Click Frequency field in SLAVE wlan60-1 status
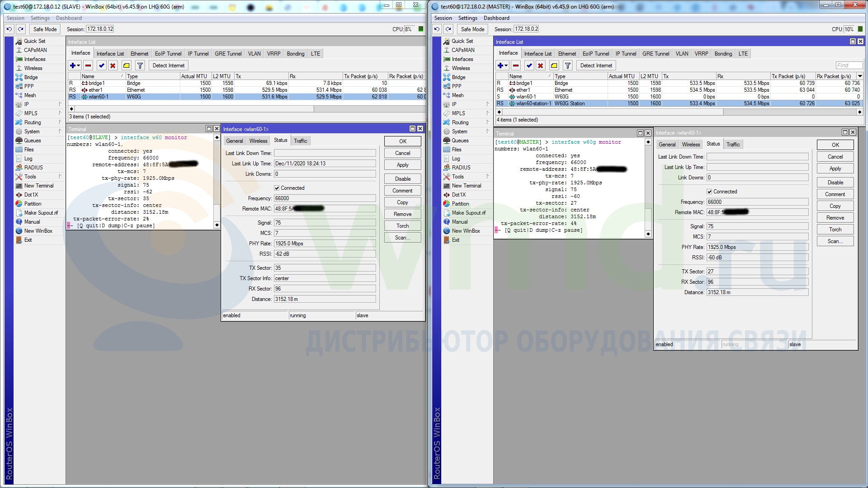This screenshot has height=488, width=868. [325, 198]
